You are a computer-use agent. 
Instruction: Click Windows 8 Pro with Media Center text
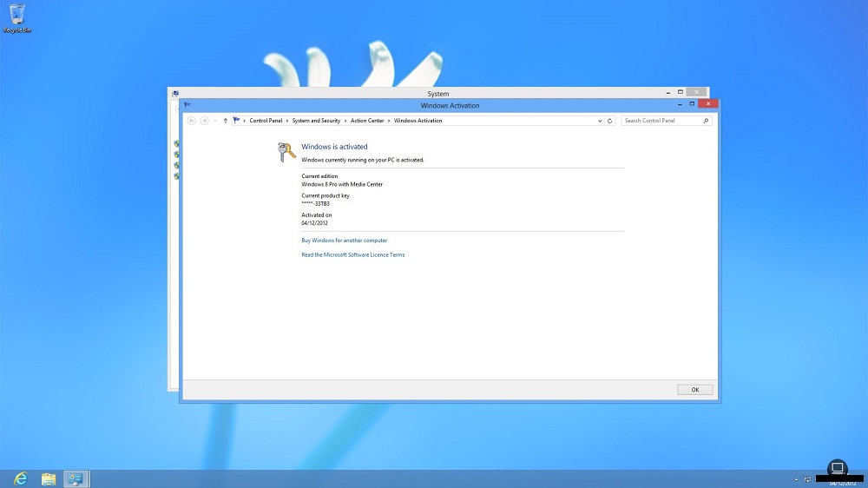click(x=342, y=184)
